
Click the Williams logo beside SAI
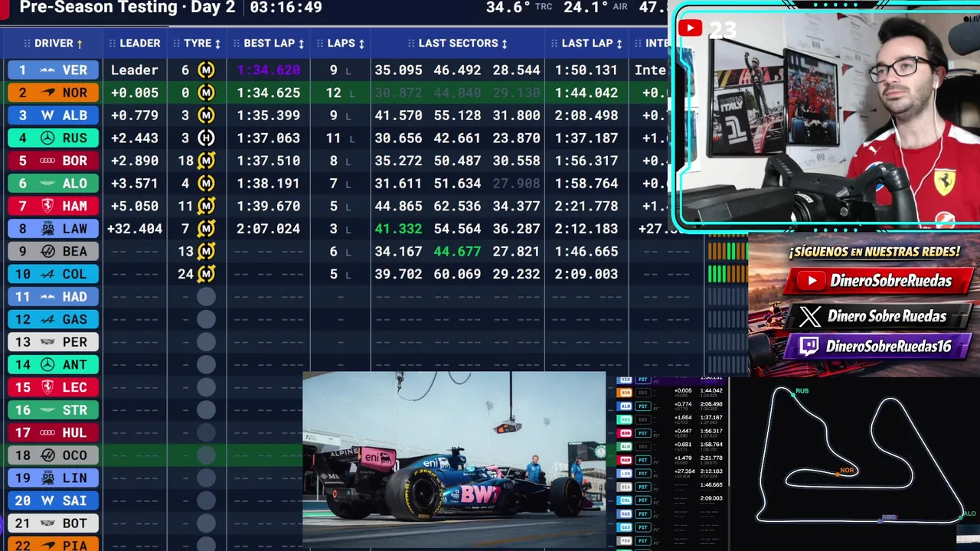coord(47,500)
